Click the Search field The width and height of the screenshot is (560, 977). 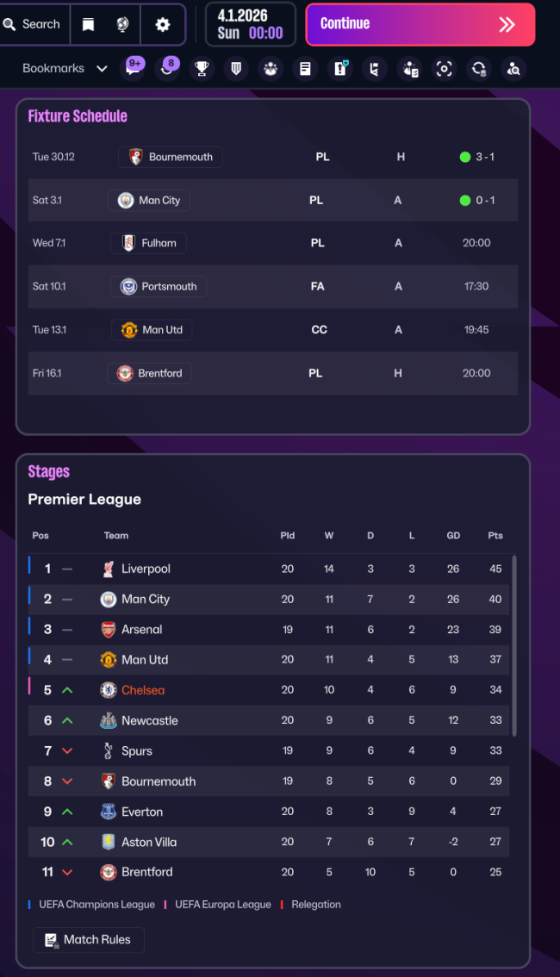33,24
